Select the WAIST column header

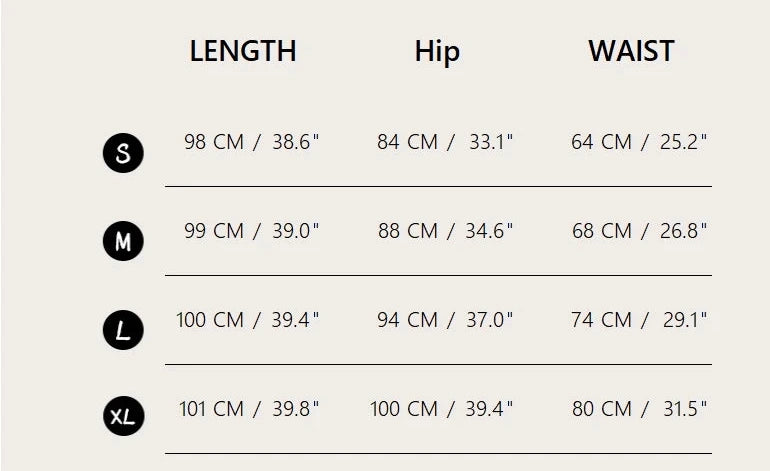coord(631,52)
